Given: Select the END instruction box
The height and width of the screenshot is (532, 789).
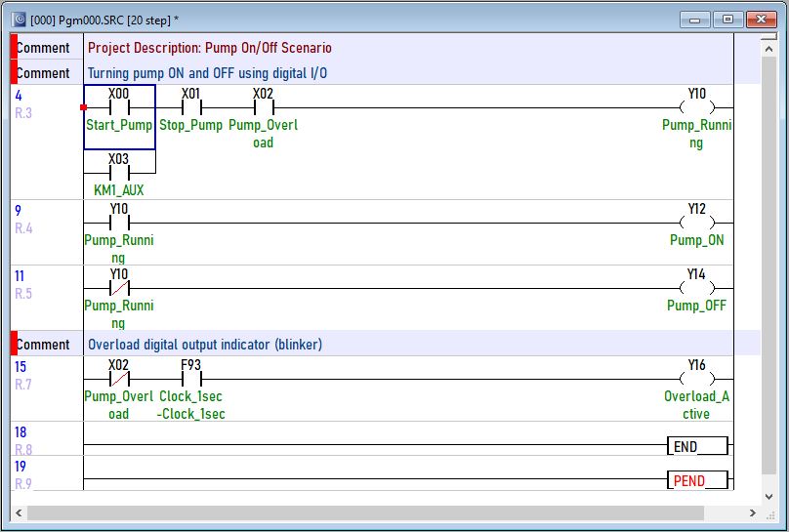Looking at the screenshot, I should click(x=697, y=446).
